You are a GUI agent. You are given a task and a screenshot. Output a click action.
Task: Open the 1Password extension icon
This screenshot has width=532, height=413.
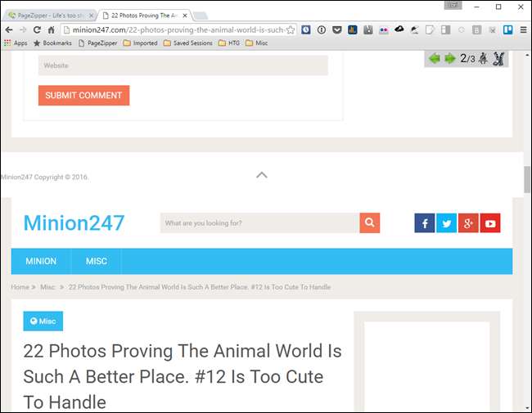(322, 29)
